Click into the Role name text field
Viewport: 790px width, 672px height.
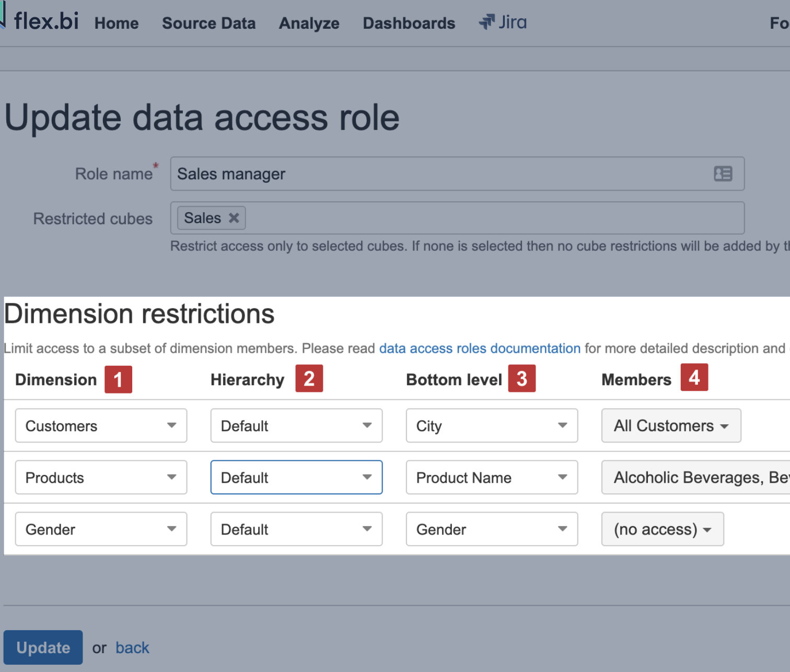(x=439, y=174)
